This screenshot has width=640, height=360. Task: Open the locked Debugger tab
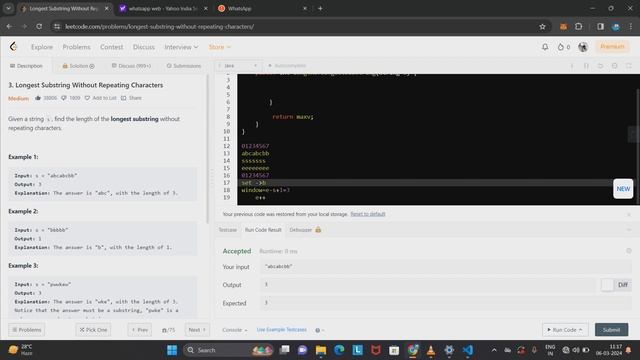pyautogui.click(x=305, y=230)
